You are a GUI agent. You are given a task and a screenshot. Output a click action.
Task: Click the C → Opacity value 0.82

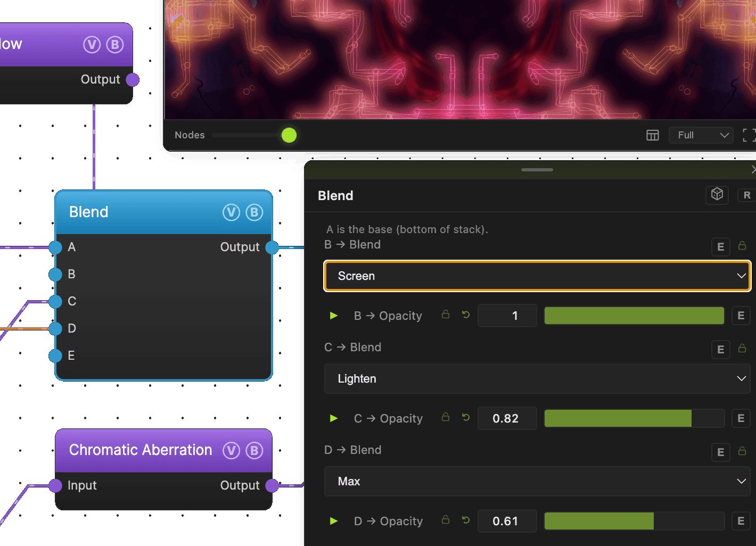tap(507, 418)
